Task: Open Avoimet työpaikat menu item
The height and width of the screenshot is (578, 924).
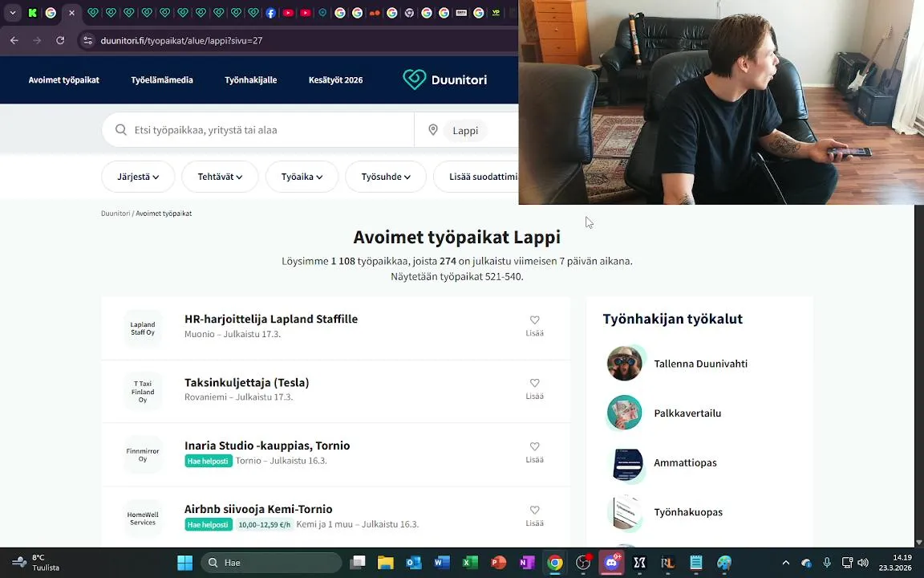Action: click(63, 79)
